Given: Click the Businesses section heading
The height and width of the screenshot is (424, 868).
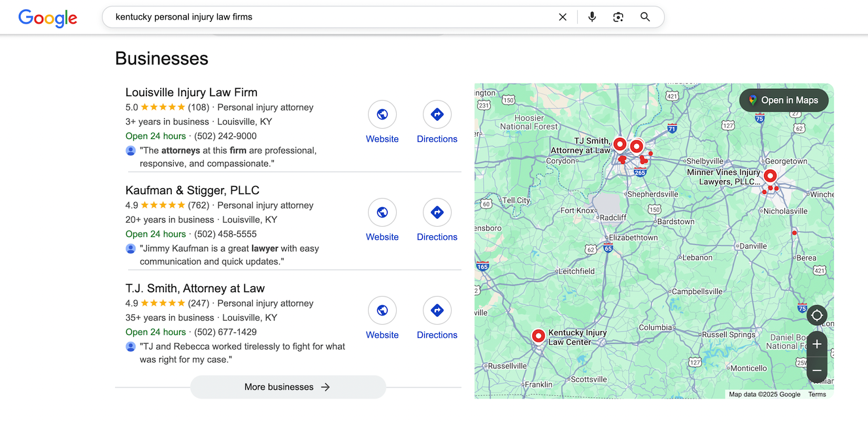Looking at the screenshot, I should (x=161, y=58).
